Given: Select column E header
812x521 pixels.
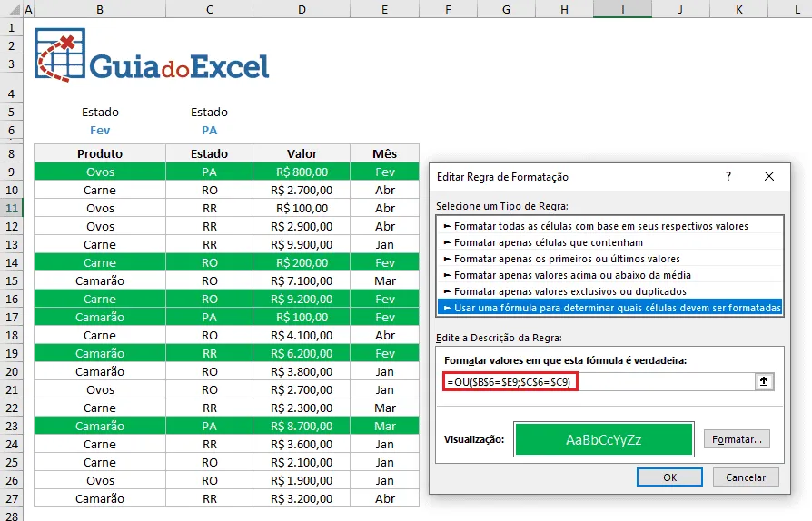Looking at the screenshot, I should click(385, 9).
